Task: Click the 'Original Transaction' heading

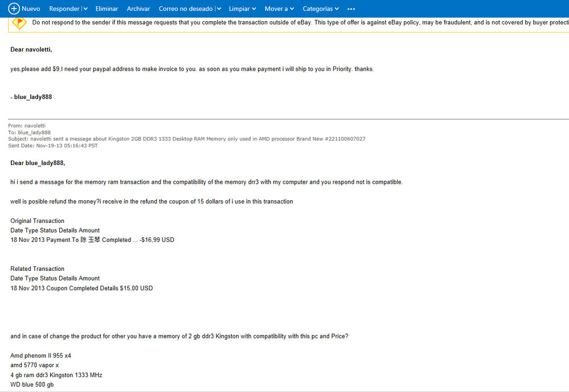Action: point(38,221)
